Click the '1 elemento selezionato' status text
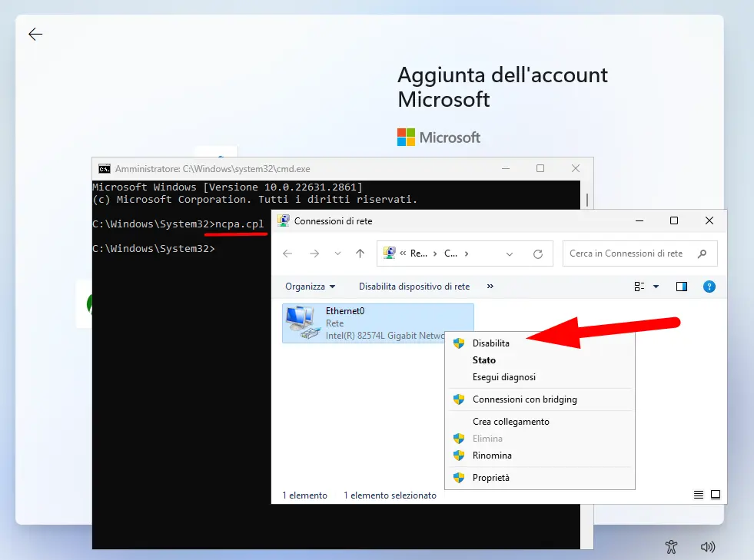This screenshot has height=560, width=754. [x=390, y=495]
